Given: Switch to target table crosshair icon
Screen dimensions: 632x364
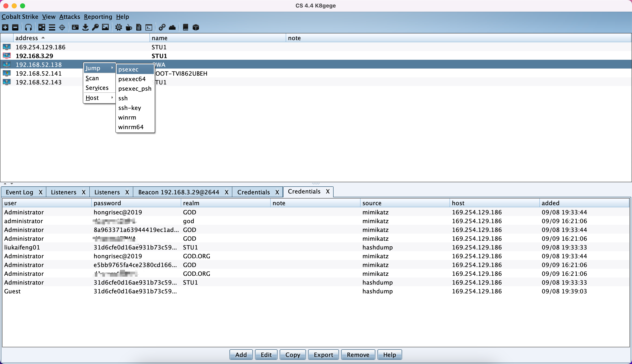Looking at the screenshot, I should coord(62,27).
